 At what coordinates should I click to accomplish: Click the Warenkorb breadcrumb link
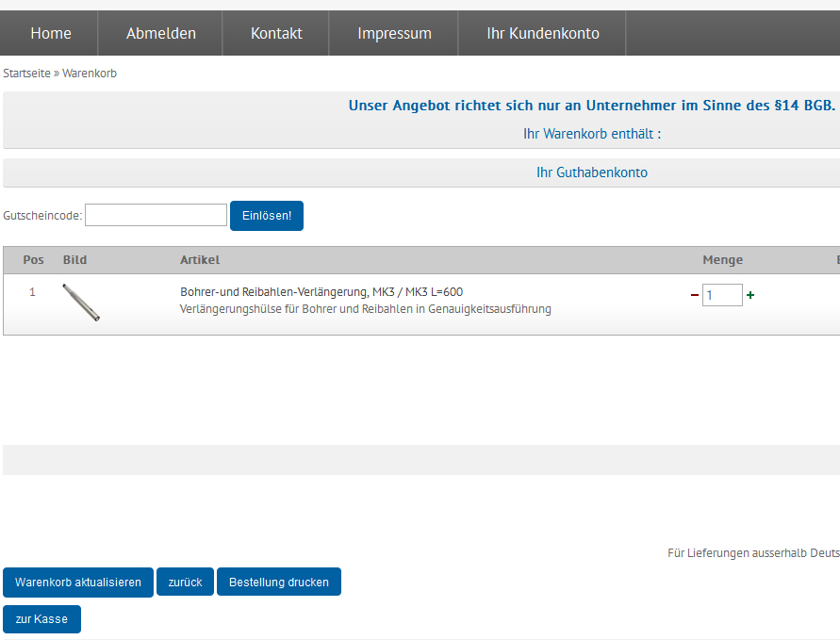point(90,74)
